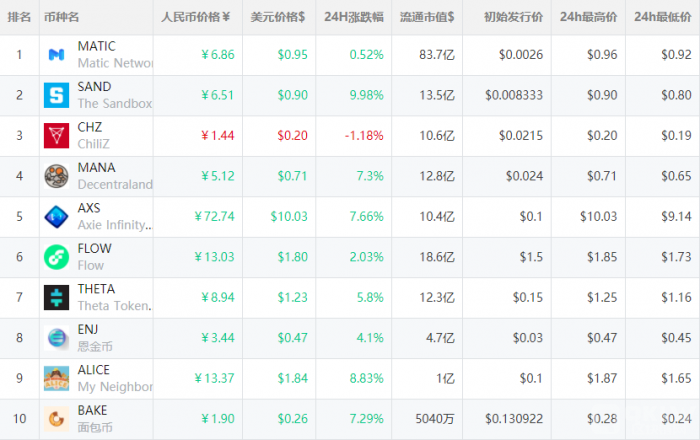Click the MATIC coin logo icon
The width and height of the screenshot is (700, 440).
[56, 55]
